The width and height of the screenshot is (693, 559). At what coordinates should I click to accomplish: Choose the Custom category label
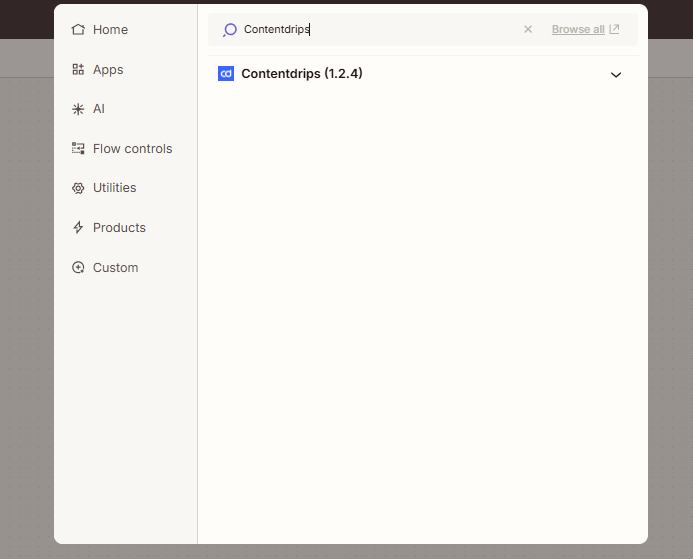115,268
